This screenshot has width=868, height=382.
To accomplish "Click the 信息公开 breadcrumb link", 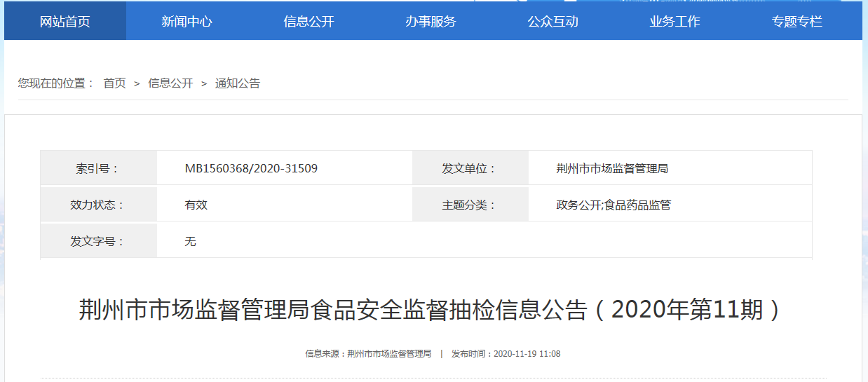I will [x=170, y=83].
